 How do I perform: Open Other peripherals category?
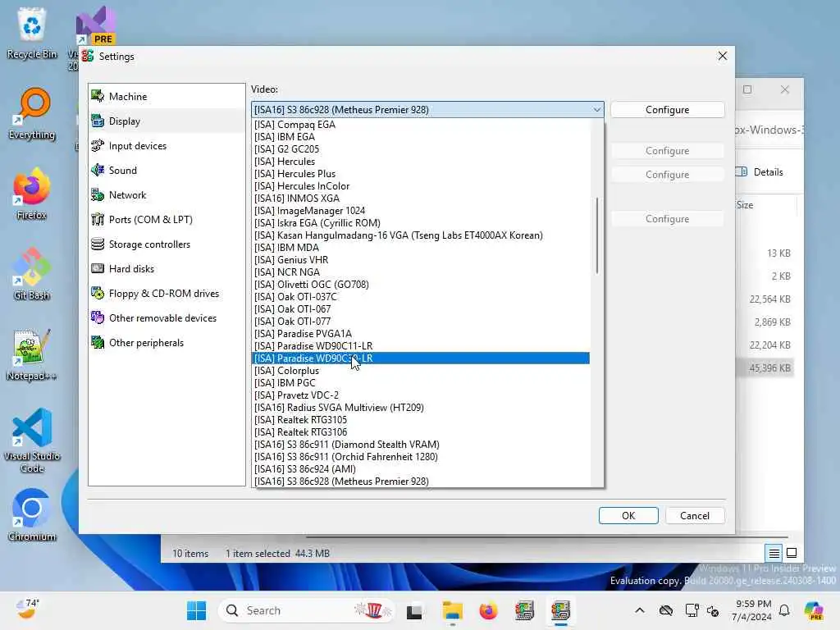[167, 343]
